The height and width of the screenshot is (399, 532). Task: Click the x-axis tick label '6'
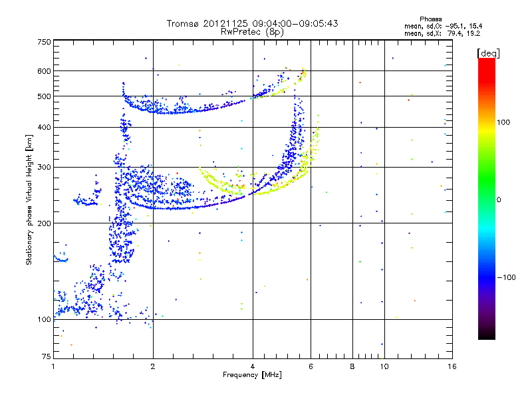pos(311,366)
